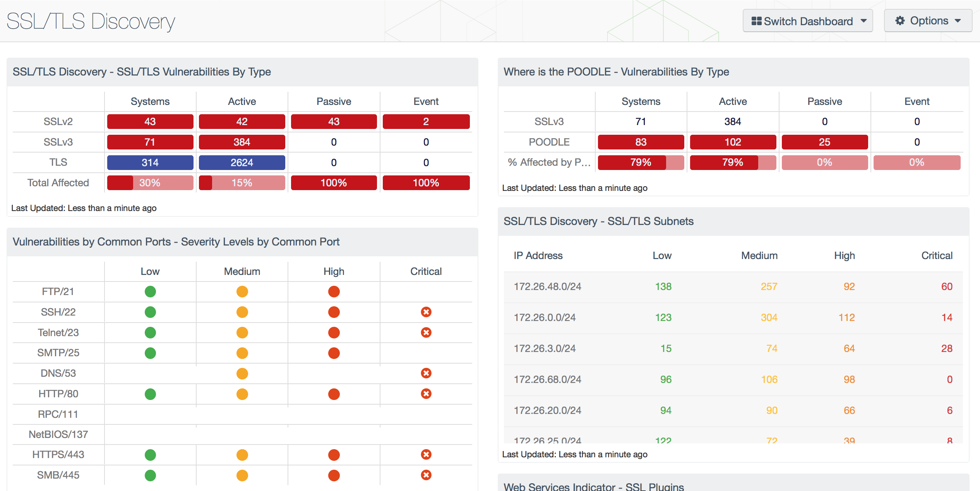The image size is (980, 491).
Task: Click the SMB/445 High red indicator
Action: point(334,476)
